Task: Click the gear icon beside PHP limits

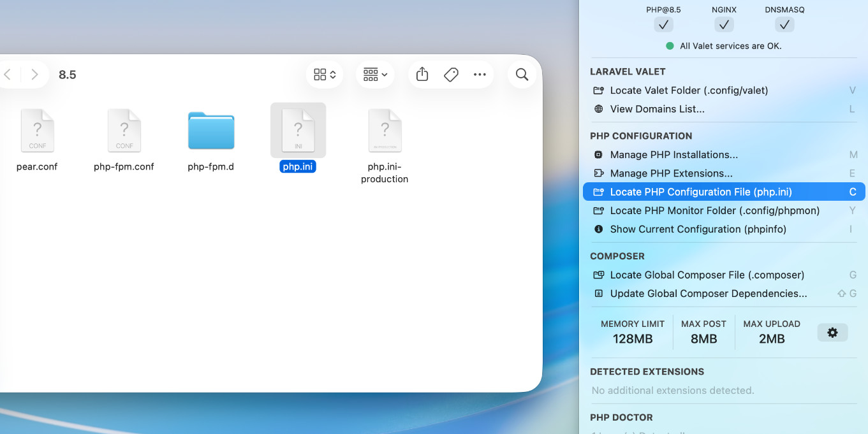Action: pyautogui.click(x=832, y=332)
